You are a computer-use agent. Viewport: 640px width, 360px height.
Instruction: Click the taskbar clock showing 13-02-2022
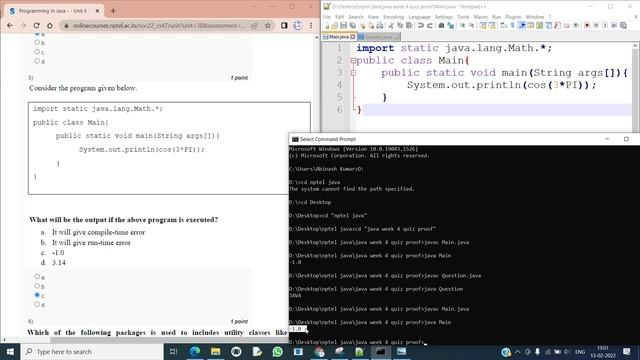(x=603, y=351)
